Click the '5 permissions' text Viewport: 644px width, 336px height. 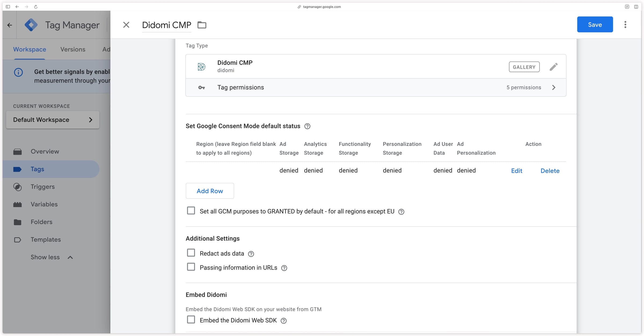(x=524, y=88)
